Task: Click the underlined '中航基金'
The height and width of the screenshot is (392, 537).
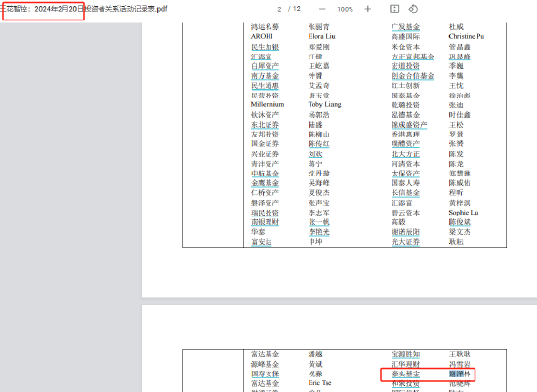Action: pyautogui.click(x=265, y=174)
